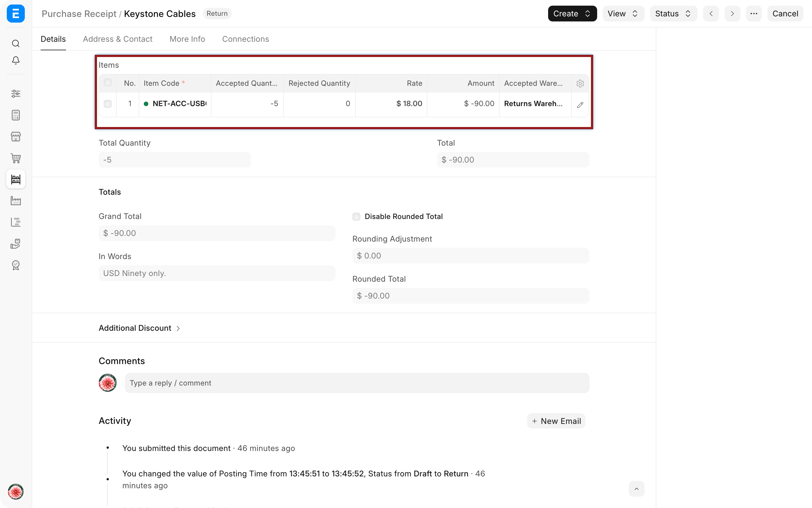
Task: Go to next document arrow
Action: coord(732,14)
